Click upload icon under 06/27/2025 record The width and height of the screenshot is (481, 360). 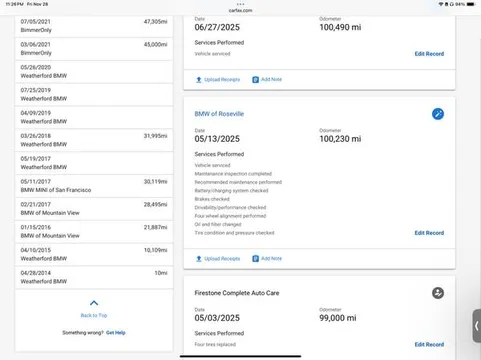pos(199,80)
